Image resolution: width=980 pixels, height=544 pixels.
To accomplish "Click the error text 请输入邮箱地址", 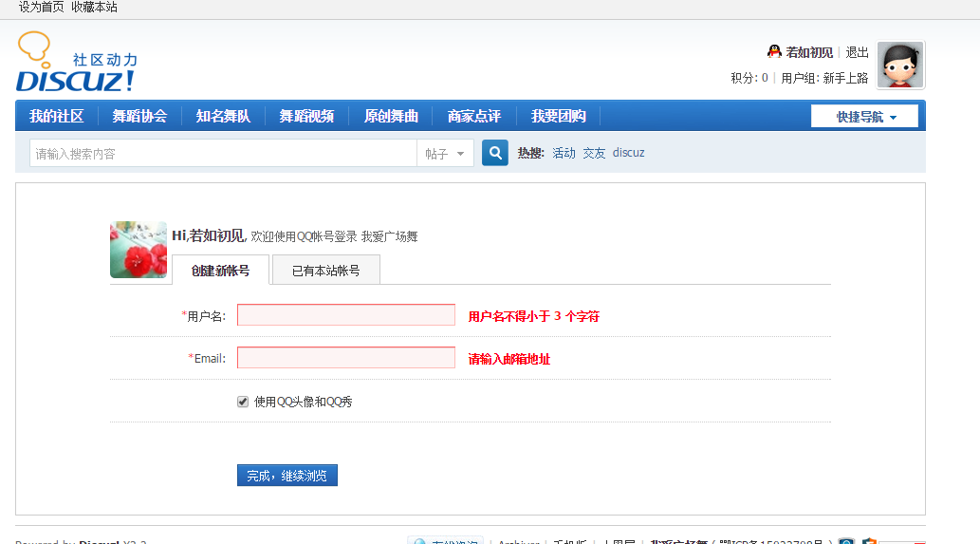I will (x=509, y=359).
